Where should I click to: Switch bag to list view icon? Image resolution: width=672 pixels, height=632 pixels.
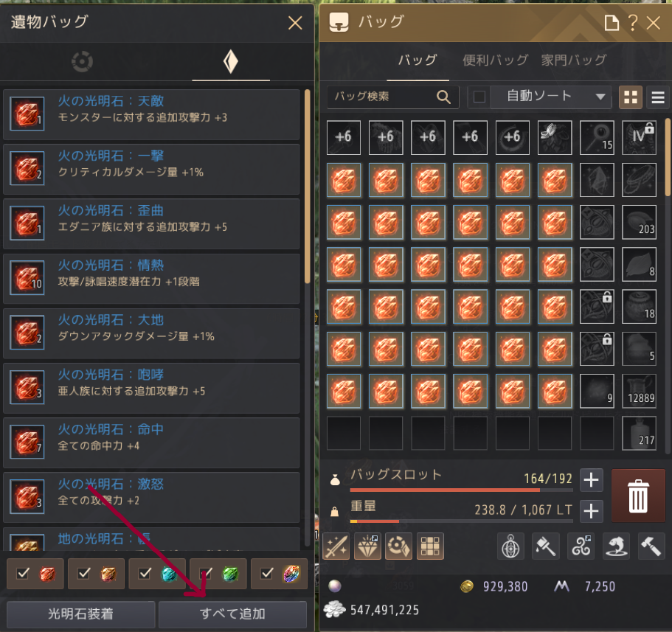(658, 97)
